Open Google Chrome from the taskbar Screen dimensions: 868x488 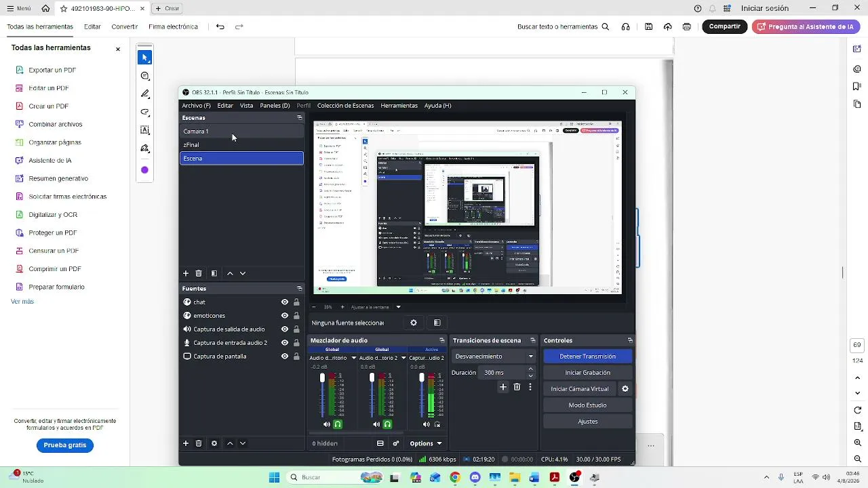tap(455, 477)
